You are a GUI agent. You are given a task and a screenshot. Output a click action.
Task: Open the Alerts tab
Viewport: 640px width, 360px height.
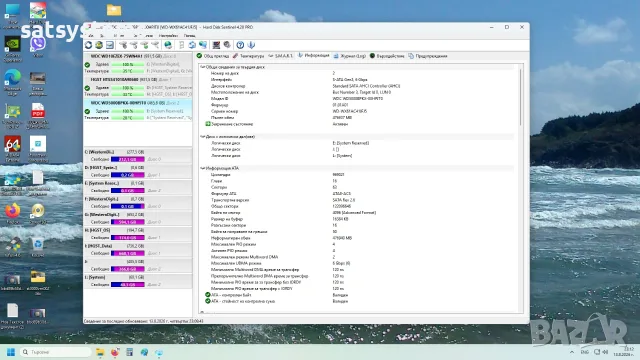point(428,56)
